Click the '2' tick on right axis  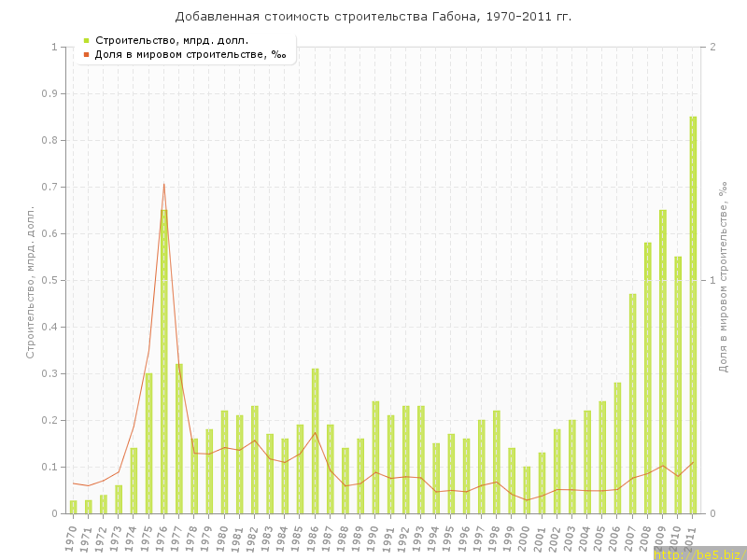pyautogui.click(x=713, y=47)
